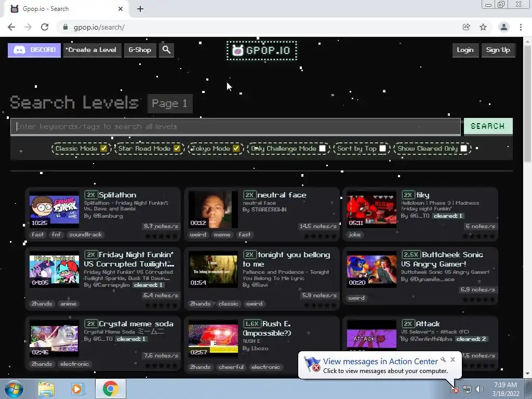The image size is (532, 399).
Task: Open author @Bamburg profile link
Action: coord(108,216)
